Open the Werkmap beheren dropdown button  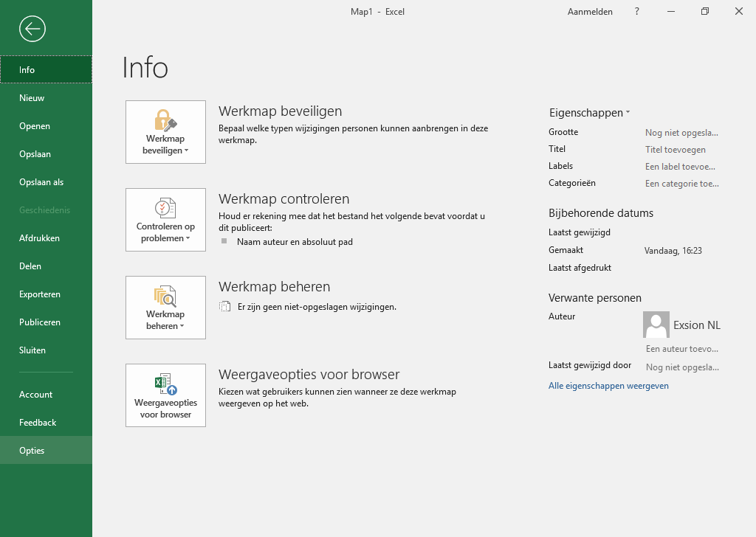coord(165,308)
